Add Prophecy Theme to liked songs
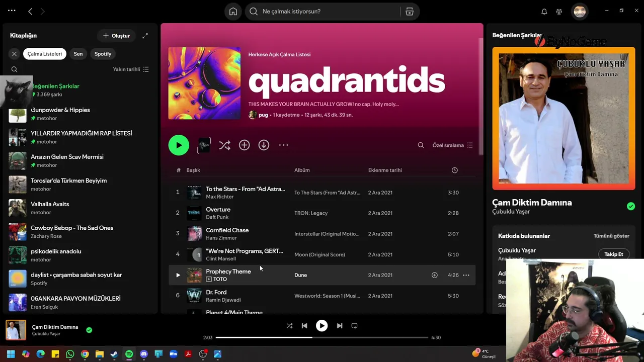The height and width of the screenshot is (362, 644). [x=435, y=275]
